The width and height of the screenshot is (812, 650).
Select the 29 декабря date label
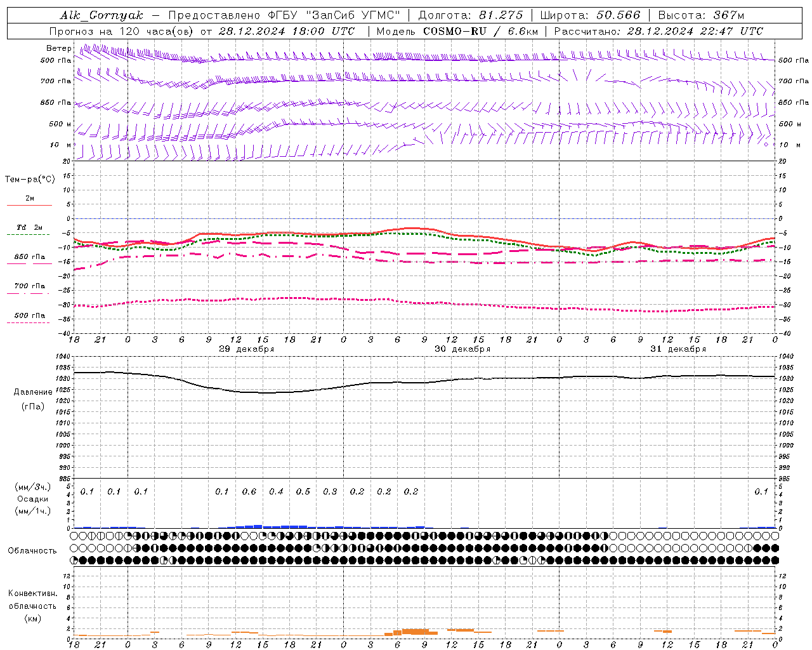[246, 349]
